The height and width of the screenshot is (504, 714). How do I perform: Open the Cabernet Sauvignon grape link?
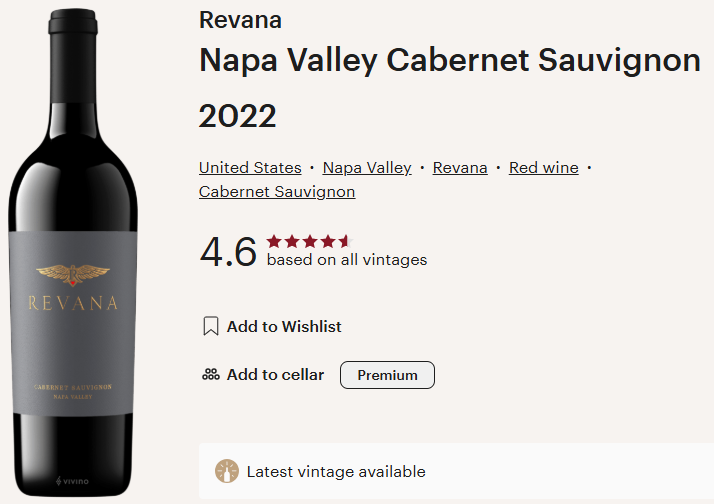click(x=277, y=192)
